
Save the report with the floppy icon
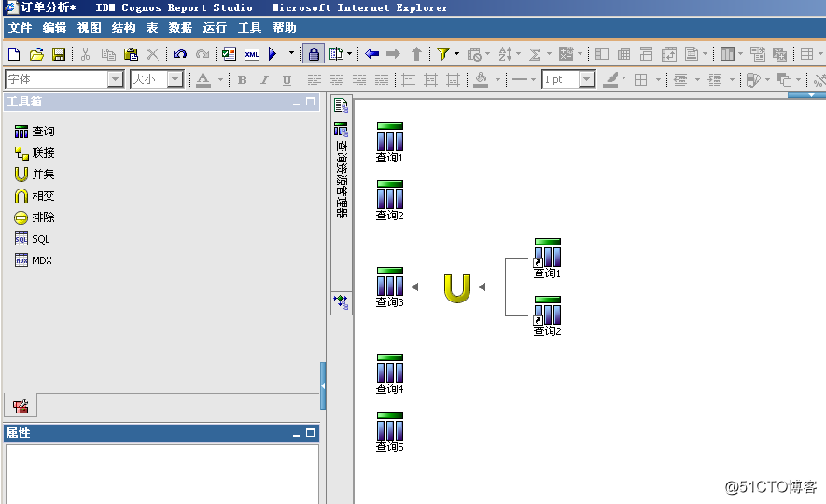pyautogui.click(x=59, y=54)
